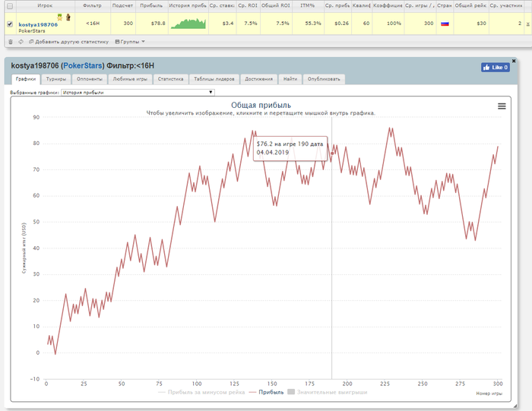The image size is (532, 411).
Task: Sort by the Игрок column header
Action: pyautogui.click(x=45, y=6)
